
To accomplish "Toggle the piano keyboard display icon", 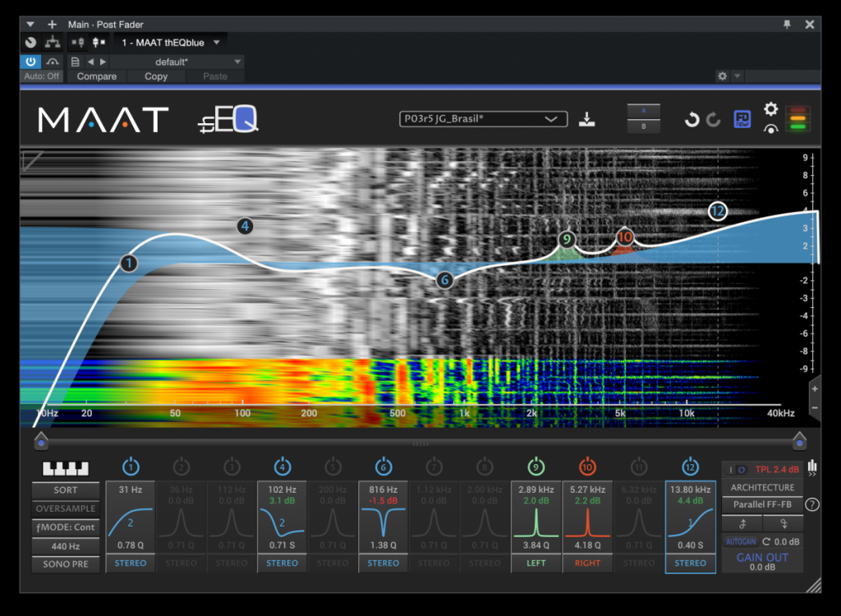I will (x=66, y=468).
